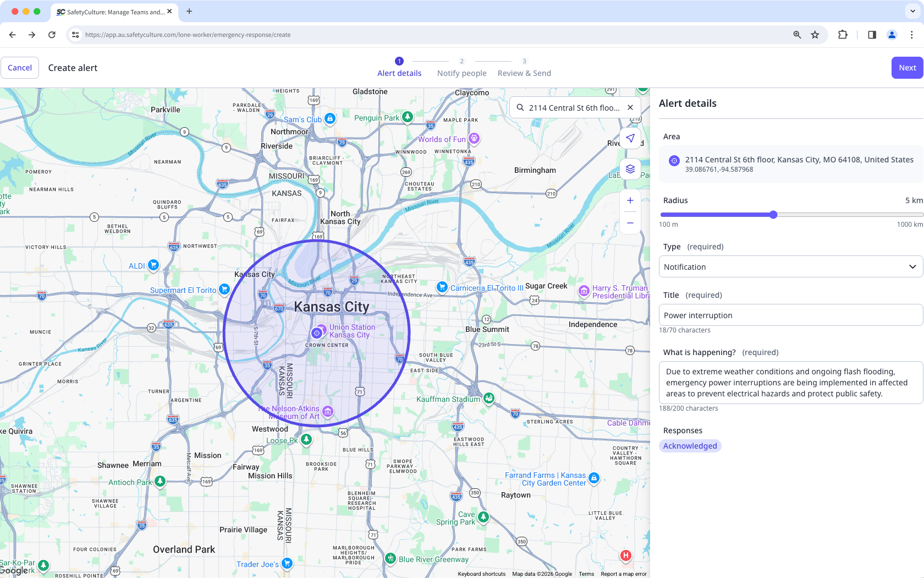
Task: Open the browser zoom indicator
Action: [797, 35]
